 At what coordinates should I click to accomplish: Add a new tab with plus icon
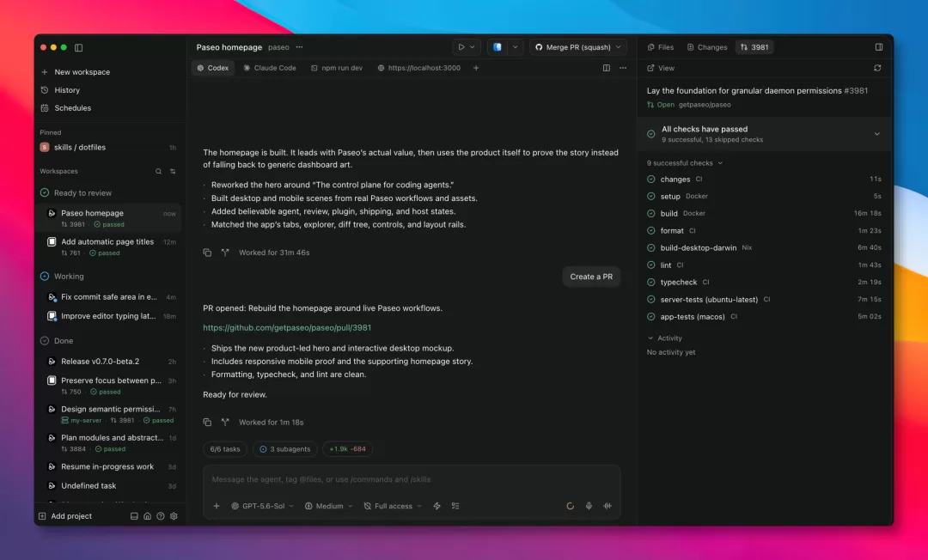click(x=476, y=68)
